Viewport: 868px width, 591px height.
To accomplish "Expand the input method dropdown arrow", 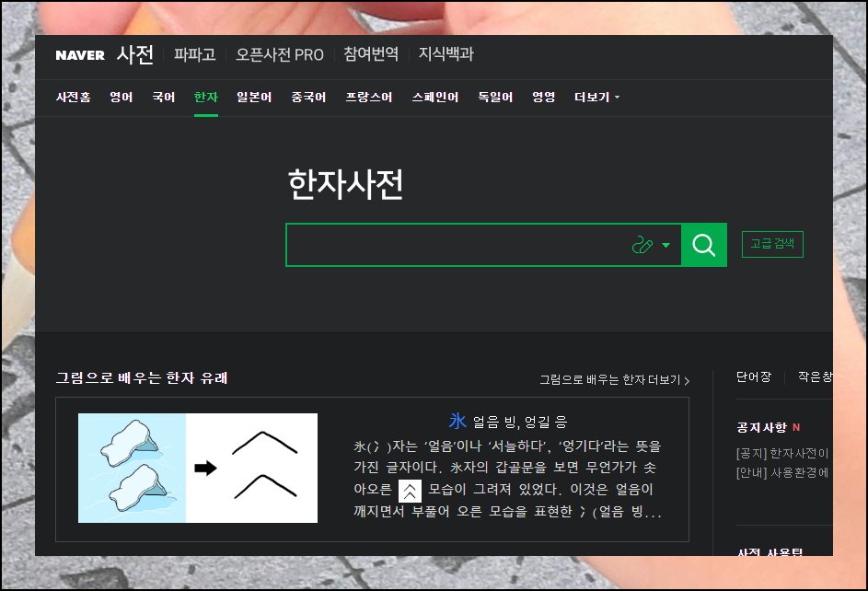I will pyautogui.click(x=665, y=245).
